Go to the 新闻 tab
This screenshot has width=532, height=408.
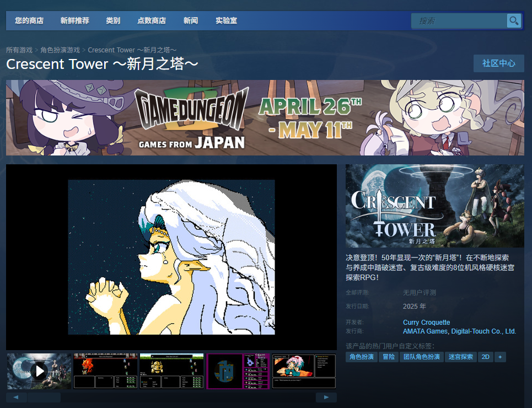pyautogui.click(x=190, y=20)
